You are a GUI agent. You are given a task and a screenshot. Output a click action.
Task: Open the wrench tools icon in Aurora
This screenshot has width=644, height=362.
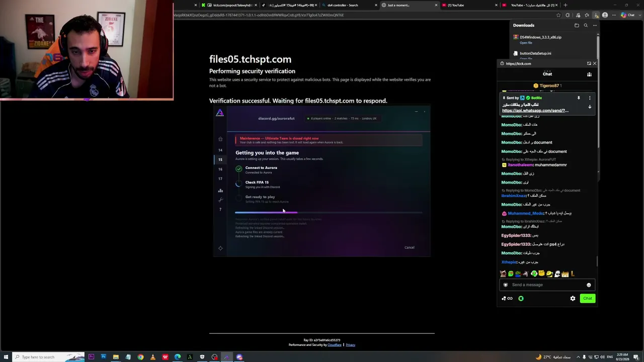pos(220,200)
